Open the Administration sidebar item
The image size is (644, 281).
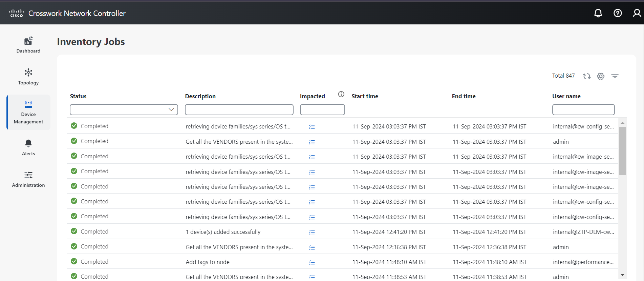(x=28, y=179)
